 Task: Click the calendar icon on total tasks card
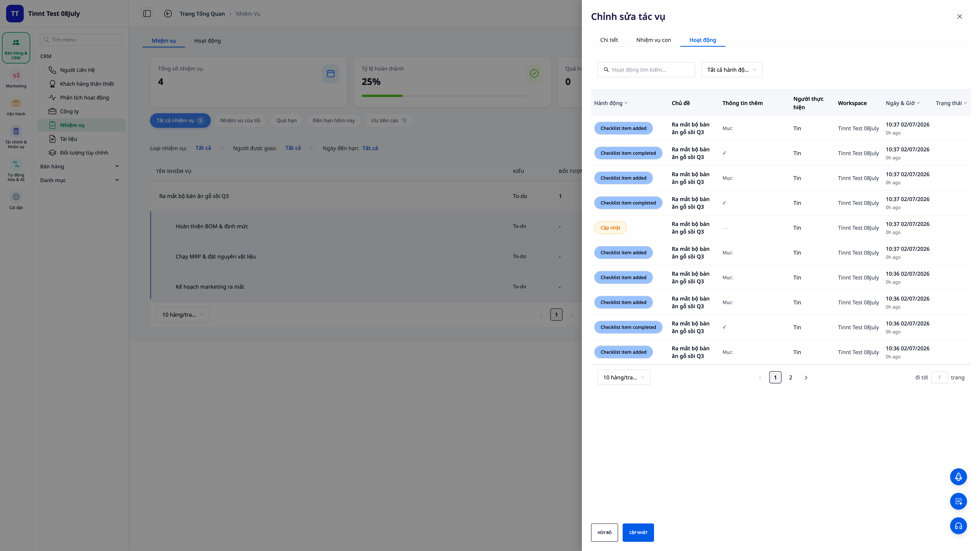tap(331, 74)
